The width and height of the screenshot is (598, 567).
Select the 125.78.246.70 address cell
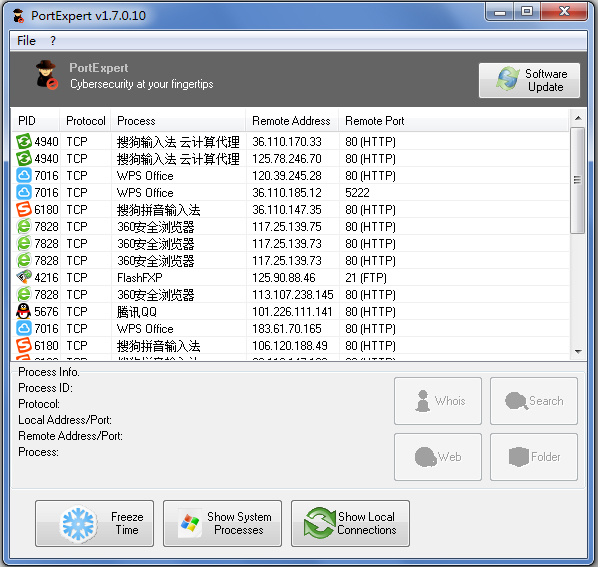coord(287,159)
